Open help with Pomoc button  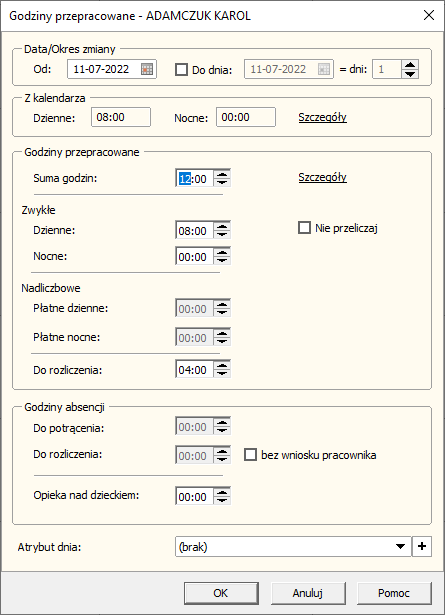(x=394, y=593)
